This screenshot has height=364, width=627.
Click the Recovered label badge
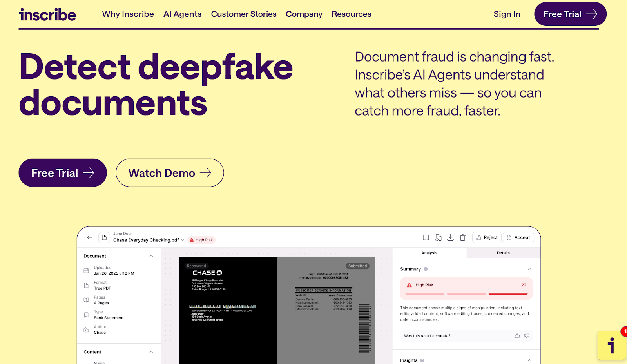coord(196,266)
